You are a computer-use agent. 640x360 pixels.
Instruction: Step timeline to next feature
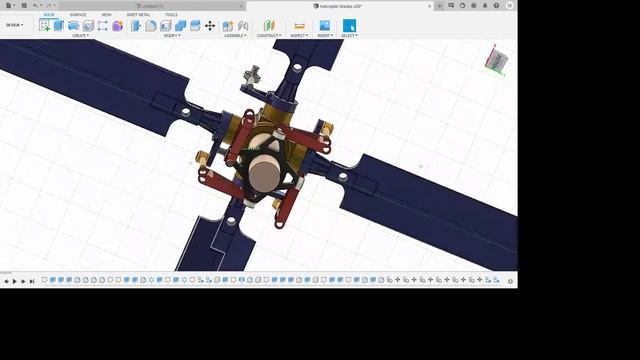[23, 281]
